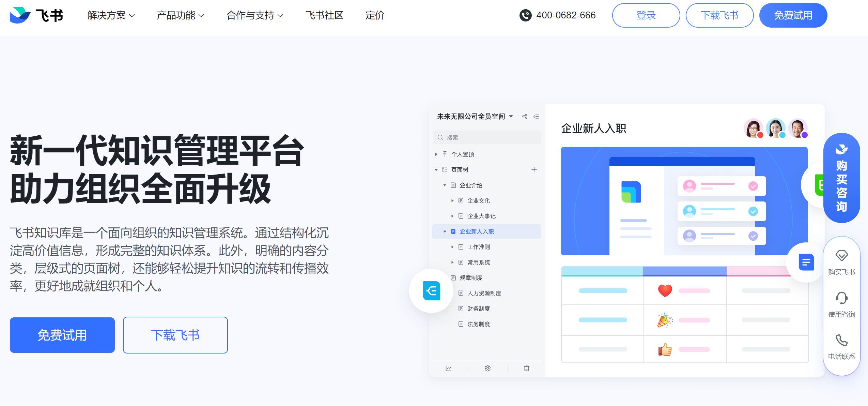Open settings with the gear icon

point(487,368)
